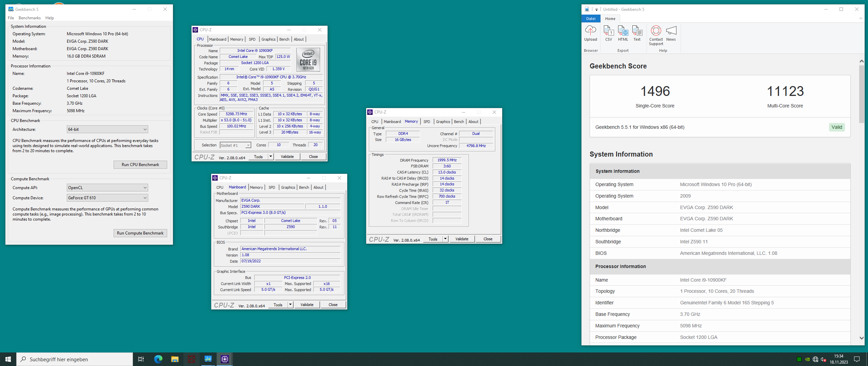Click Validate in CPU-Z CPU window

287,157
